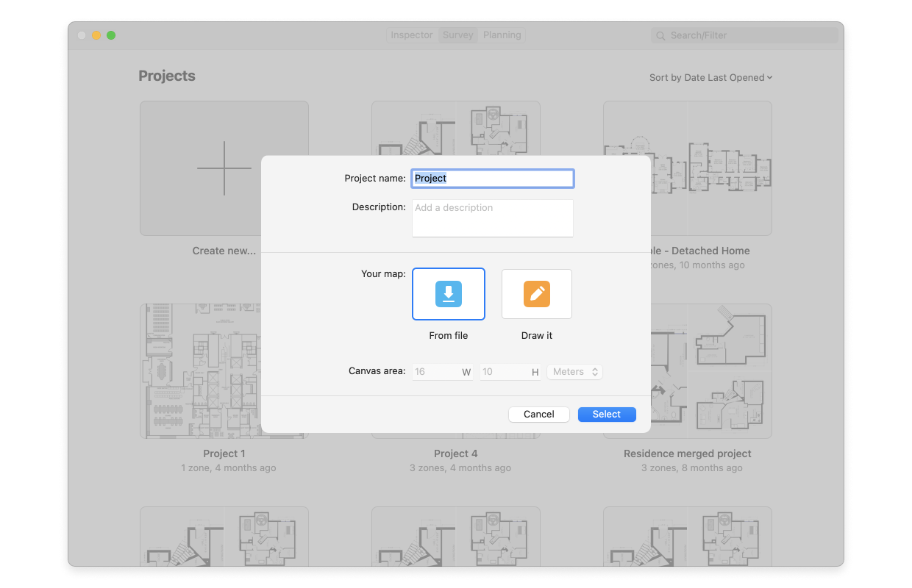Focus the Search/Filter field
Image resolution: width=912 pixels, height=588 pixels.
[x=744, y=35]
